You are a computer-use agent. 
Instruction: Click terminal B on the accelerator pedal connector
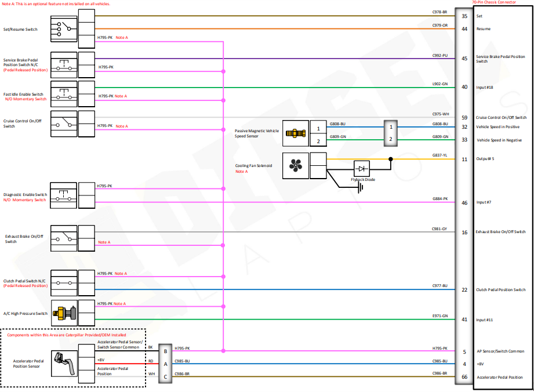pos(166,351)
